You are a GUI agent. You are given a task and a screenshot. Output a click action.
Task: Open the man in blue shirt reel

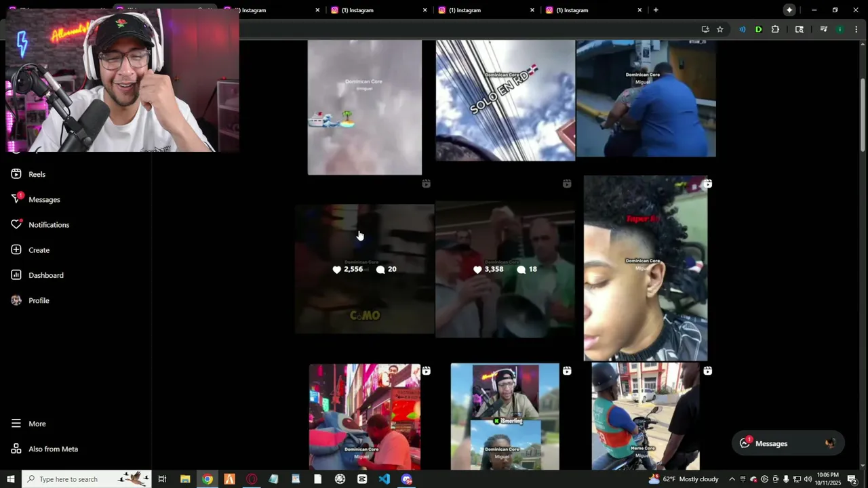tap(646, 98)
